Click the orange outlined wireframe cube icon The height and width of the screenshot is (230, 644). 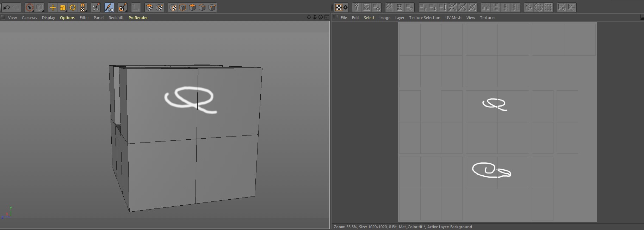[x=182, y=7]
